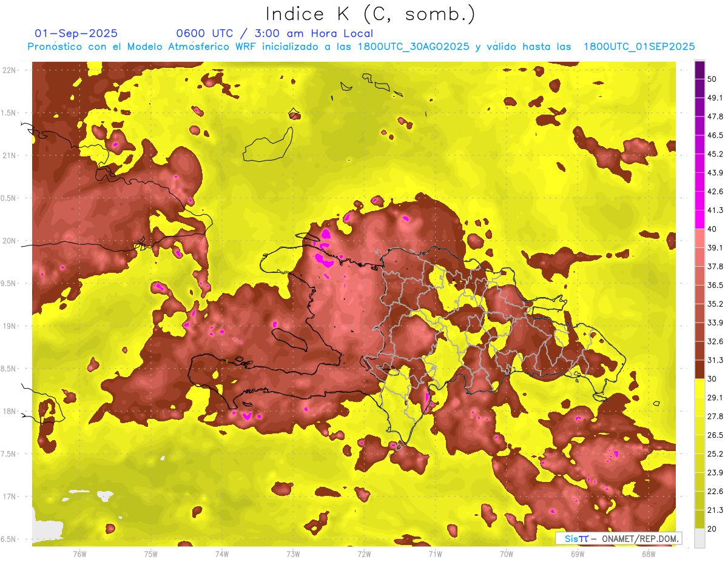The height and width of the screenshot is (562, 728).
Task: Click the 'Indice K (C, somb.)' title
Action: tap(371, 14)
